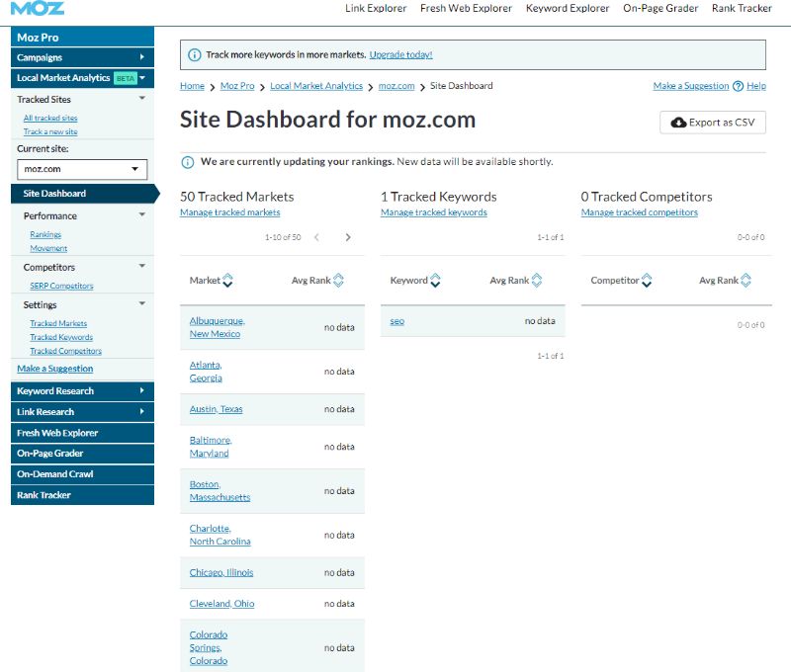Open moz.com breadcrumb link
Image resolution: width=791 pixels, height=672 pixels.
coord(396,86)
